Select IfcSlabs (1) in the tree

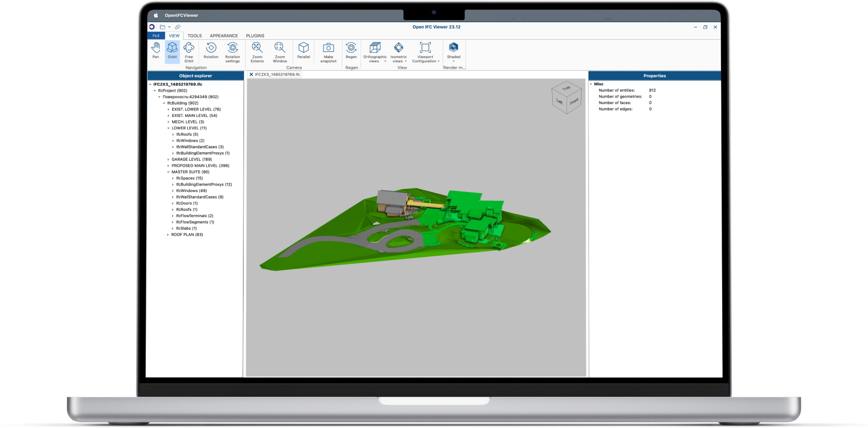tap(187, 228)
